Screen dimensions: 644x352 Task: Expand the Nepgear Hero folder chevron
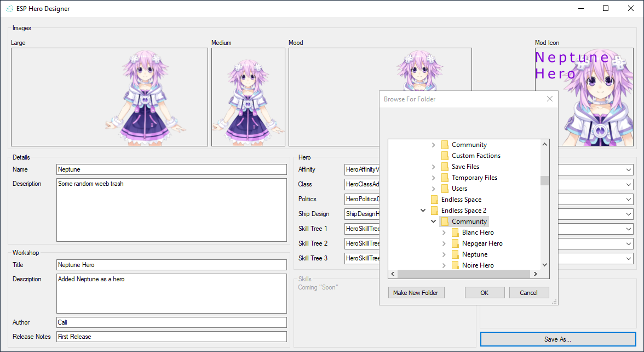444,243
